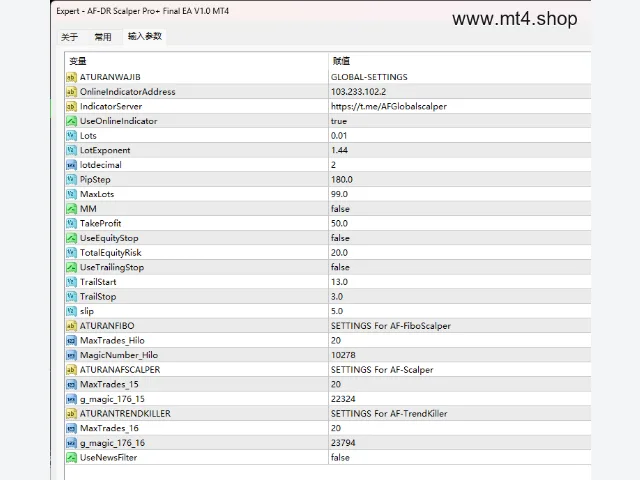640x480 pixels.
Task: Edit the TrailStart value 13.0
Action: pyautogui.click(x=339, y=282)
